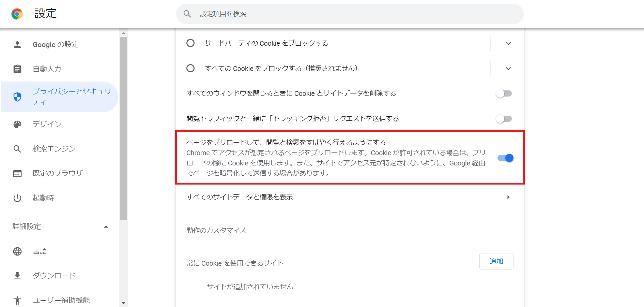
Task: Click the ダウンロード download arrow icon
Action: point(17,276)
